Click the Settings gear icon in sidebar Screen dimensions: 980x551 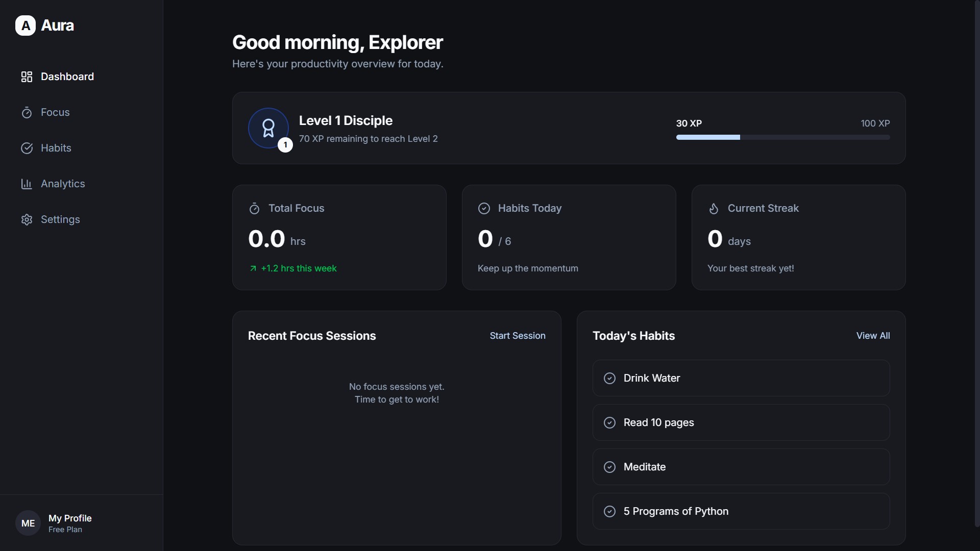tap(27, 219)
